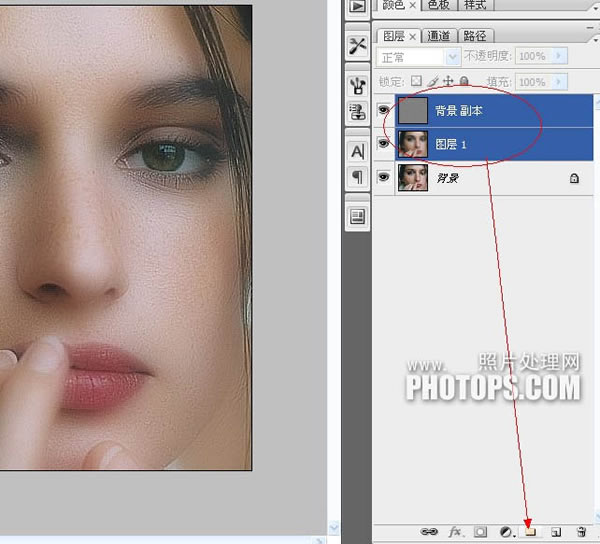The height and width of the screenshot is (544, 600).
Task: Toggle lock image pixels brush icon
Action: (x=433, y=81)
